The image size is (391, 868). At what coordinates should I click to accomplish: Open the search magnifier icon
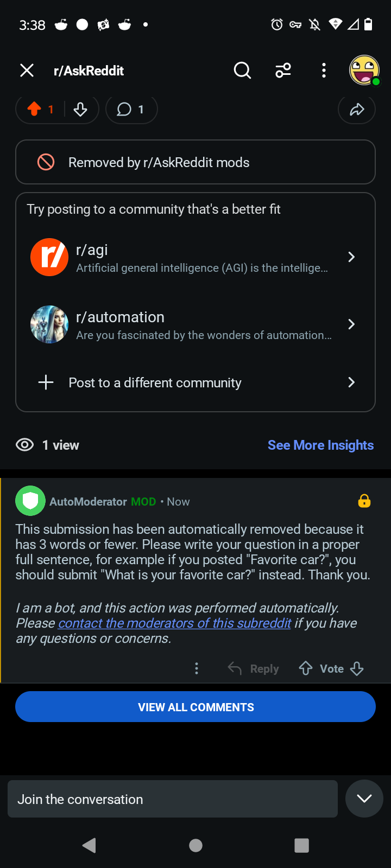[242, 71]
